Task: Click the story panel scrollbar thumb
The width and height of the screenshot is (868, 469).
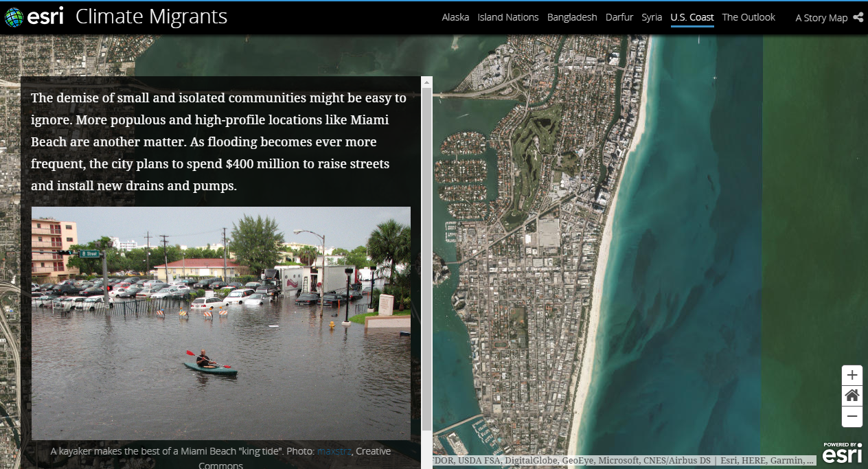Action: click(x=427, y=254)
